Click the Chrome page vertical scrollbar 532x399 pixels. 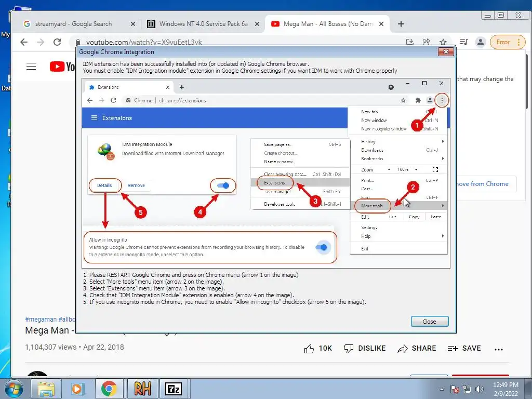[526, 82]
